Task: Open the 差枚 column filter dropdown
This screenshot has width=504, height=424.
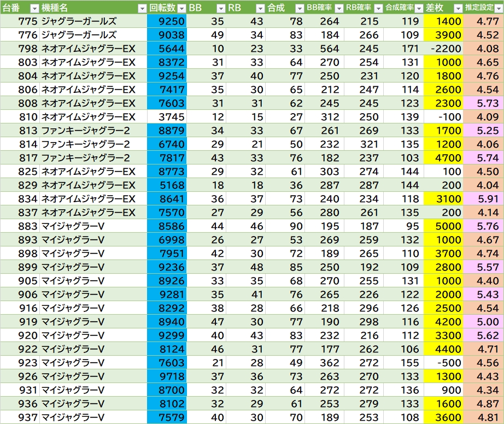Action: (x=458, y=8)
